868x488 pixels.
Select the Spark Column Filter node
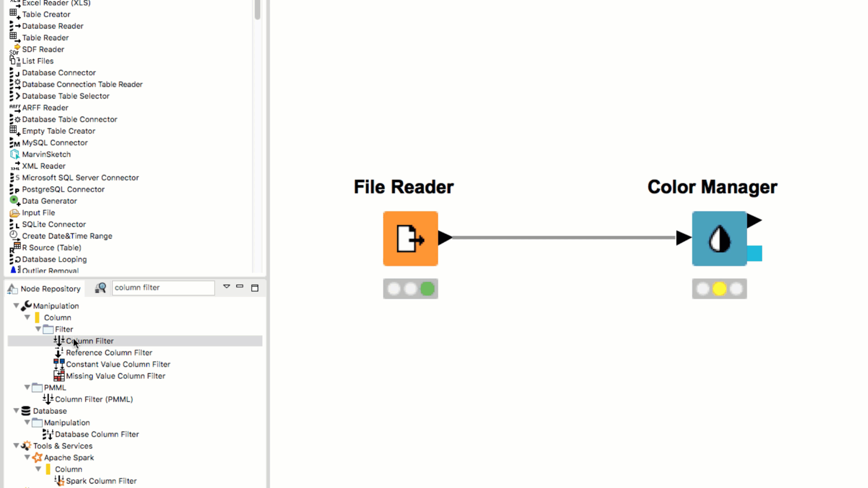click(101, 480)
